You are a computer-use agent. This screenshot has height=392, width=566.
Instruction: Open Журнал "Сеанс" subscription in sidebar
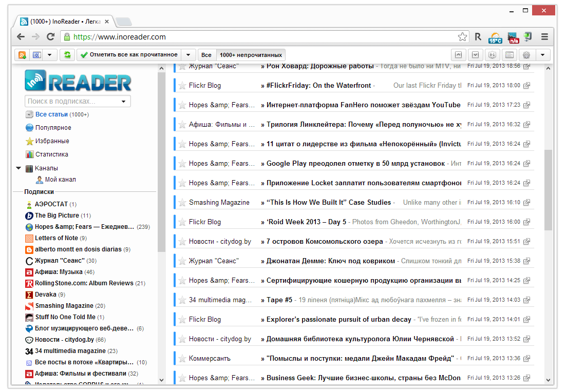click(x=60, y=261)
